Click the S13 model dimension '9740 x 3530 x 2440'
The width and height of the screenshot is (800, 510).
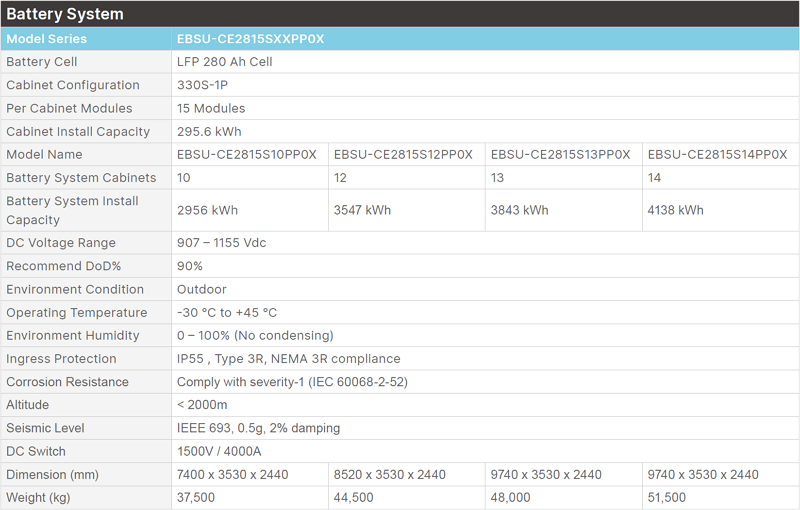546,475
